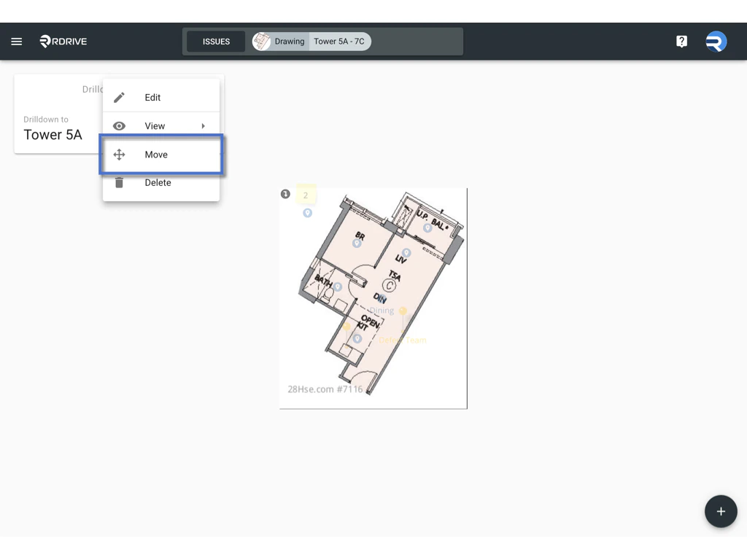
Task: Click the Edit pencil icon
Action: tap(119, 97)
